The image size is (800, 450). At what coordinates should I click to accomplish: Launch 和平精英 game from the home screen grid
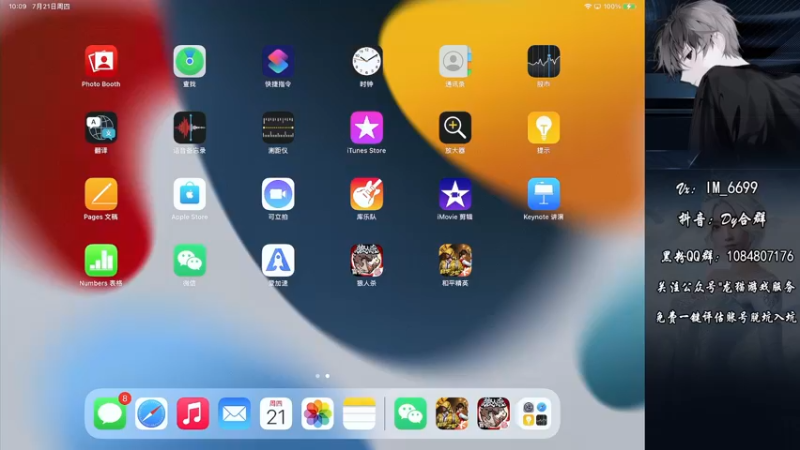point(455,260)
